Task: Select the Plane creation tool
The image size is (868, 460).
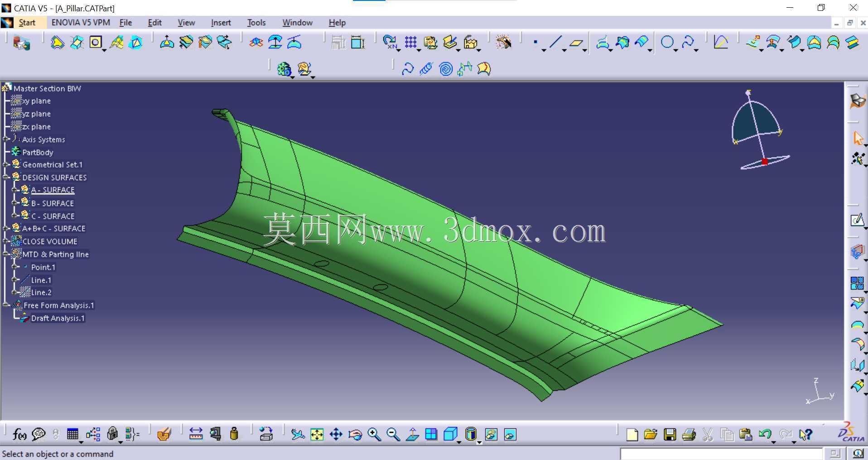Action: [576, 43]
